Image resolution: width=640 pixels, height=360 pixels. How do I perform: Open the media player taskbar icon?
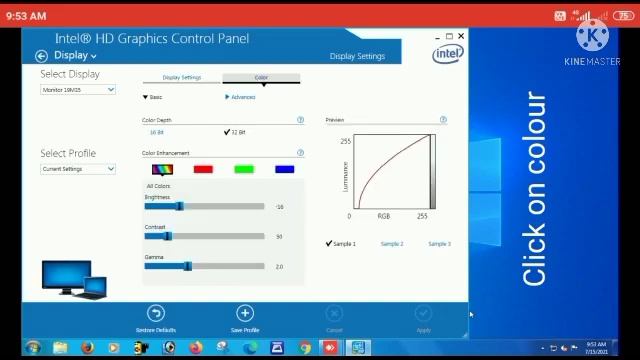pyautogui.click(x=114, y=348)
